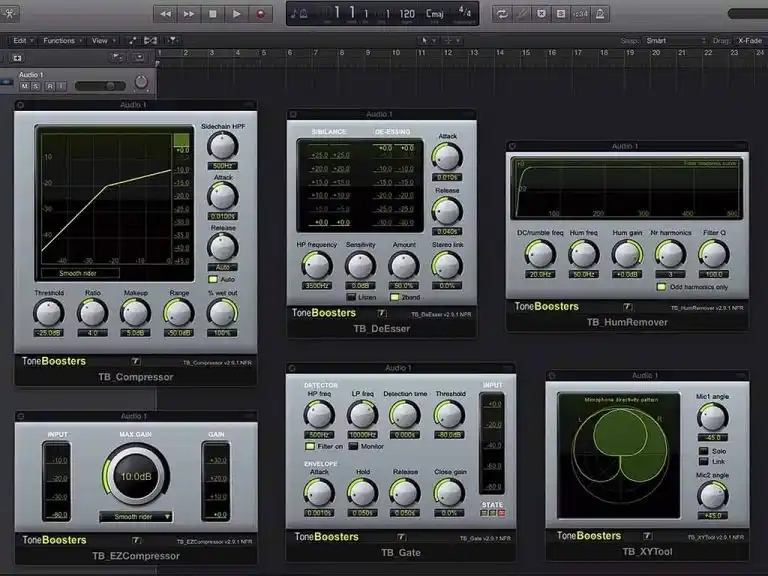
Task: Start playback with the play button
Action: (x=236, y=14)
